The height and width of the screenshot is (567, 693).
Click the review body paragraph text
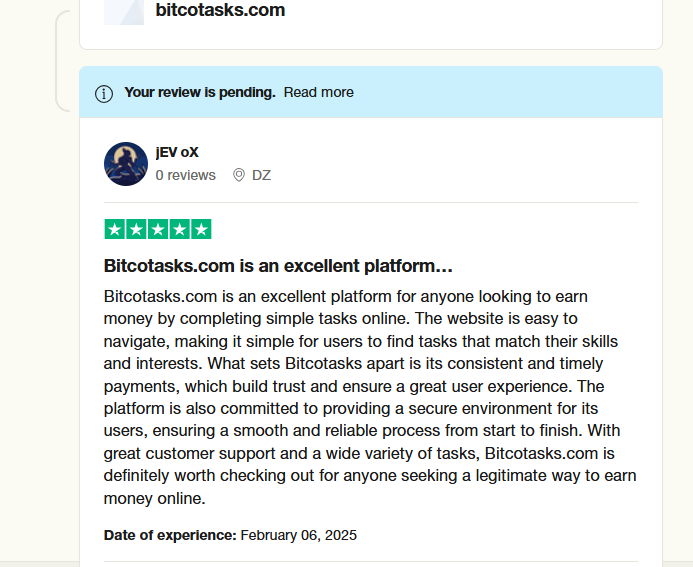point(370,397)
